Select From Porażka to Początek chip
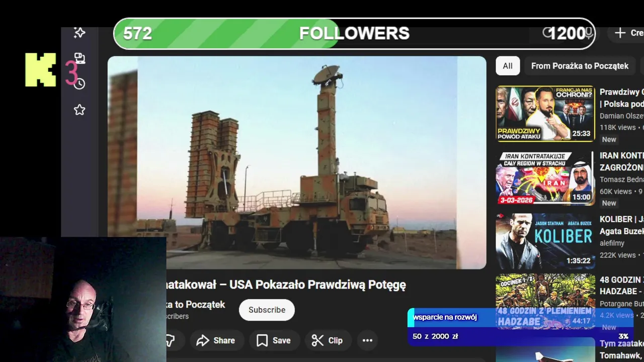The image size is (644, 362). point(580,66)
